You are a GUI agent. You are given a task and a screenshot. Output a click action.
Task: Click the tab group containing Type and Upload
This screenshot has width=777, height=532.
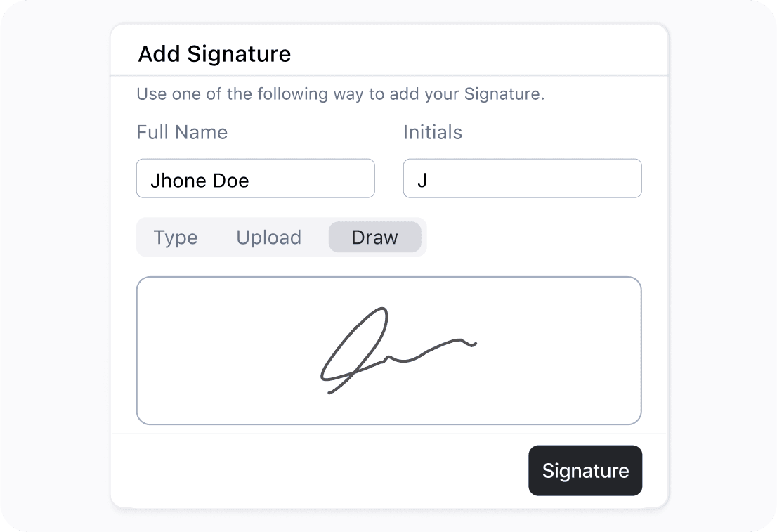click(281, 238)
